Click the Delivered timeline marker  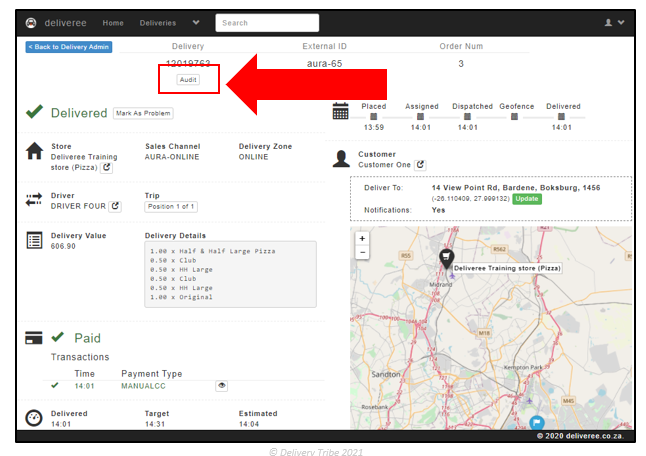561,117
